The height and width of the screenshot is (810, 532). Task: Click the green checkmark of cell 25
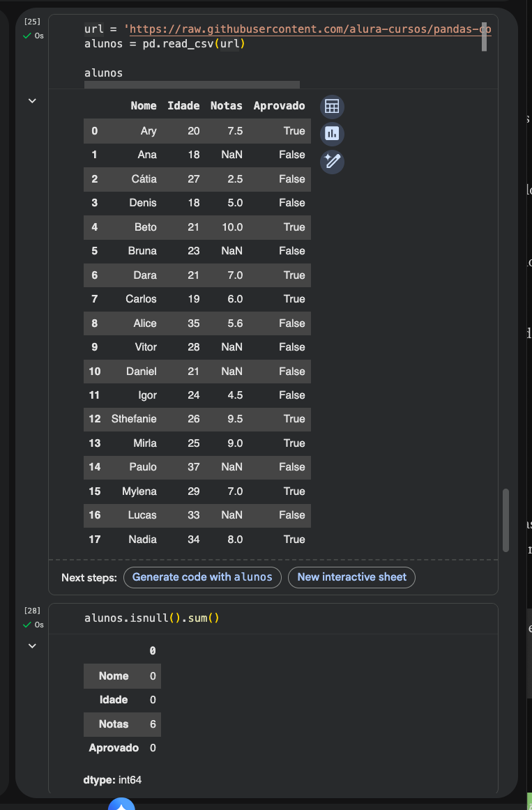[x=27, y=35]
